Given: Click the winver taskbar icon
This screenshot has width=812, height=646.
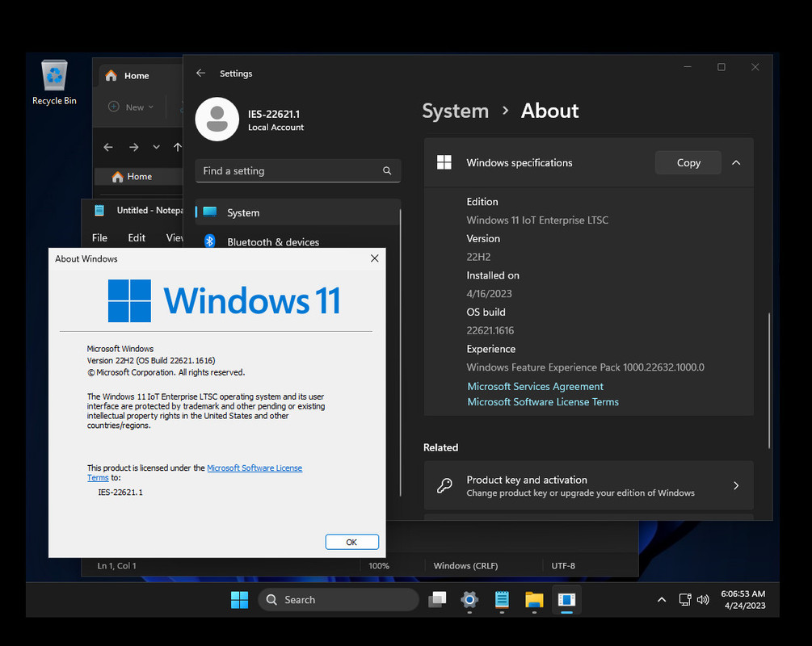Looking at the screenshot, I should coord(566,600).
